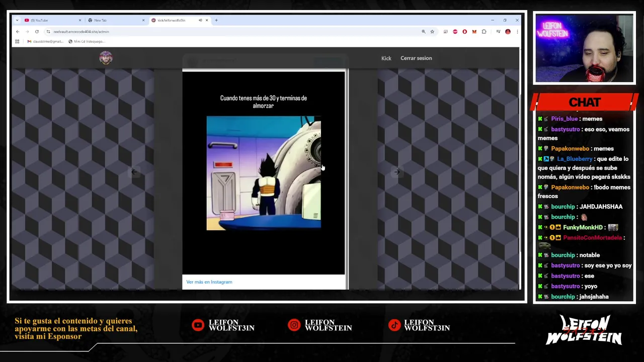This screenshot has height=362, width=644.
Task: Open the apps grid in bookmarks bar
Action: point(17,41)
